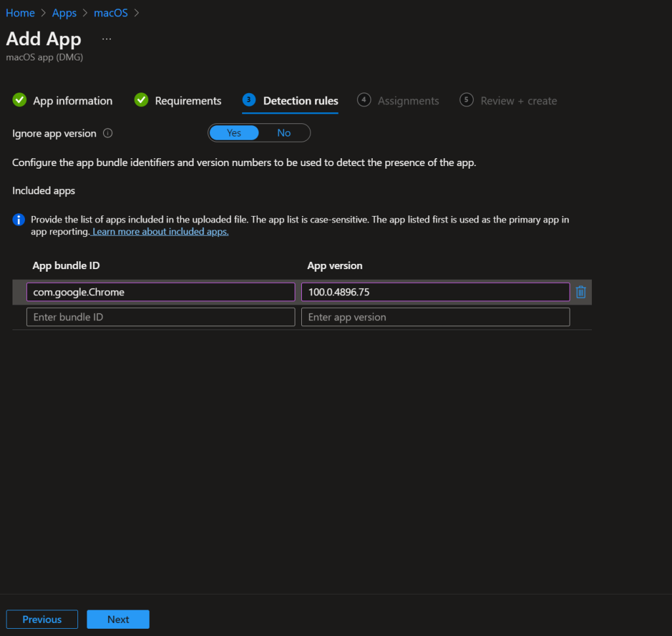Click step 4 circle for Assignments

pos(364,100)
